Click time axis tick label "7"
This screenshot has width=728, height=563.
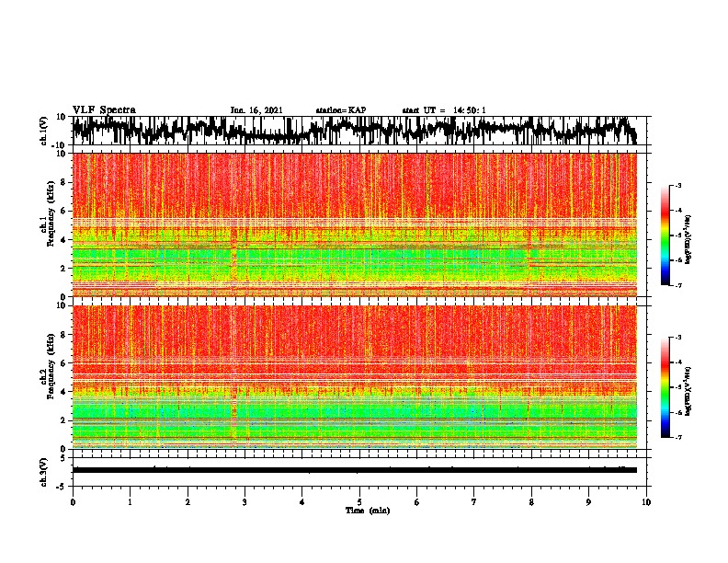pos(474,502)
